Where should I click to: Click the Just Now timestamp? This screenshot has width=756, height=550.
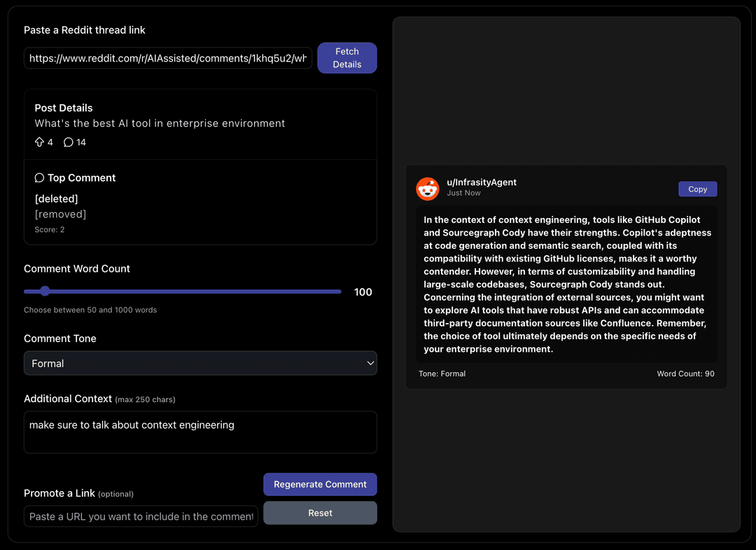coord(463,193)
